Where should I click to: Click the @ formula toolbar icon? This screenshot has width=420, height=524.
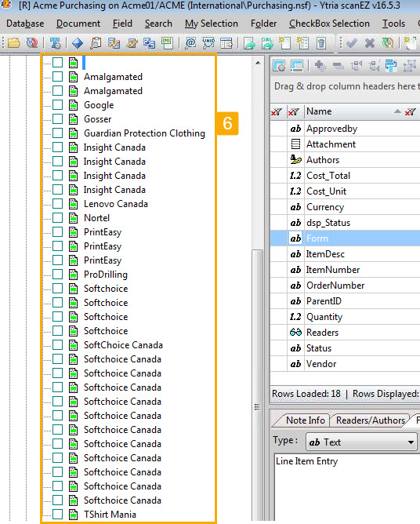(190, 43)
